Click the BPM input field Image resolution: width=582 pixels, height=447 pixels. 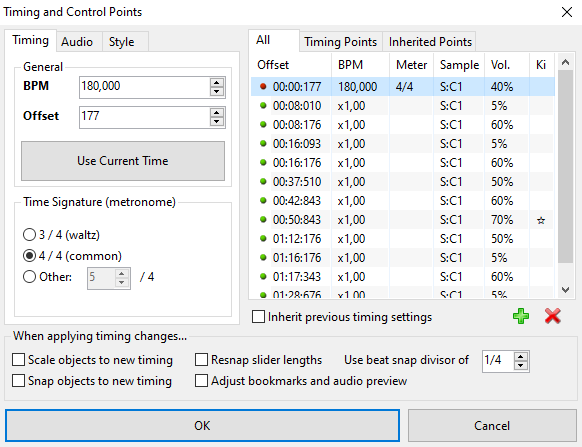pos(145,87)
